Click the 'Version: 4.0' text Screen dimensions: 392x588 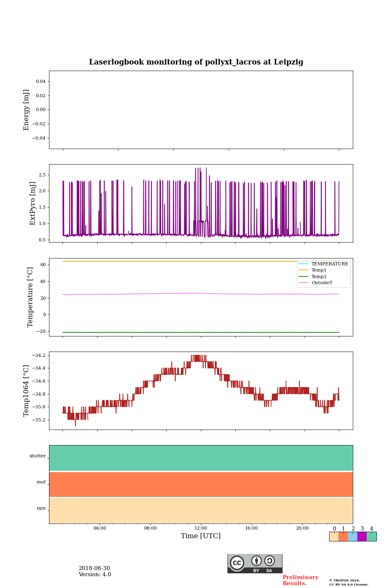(95, 575)
